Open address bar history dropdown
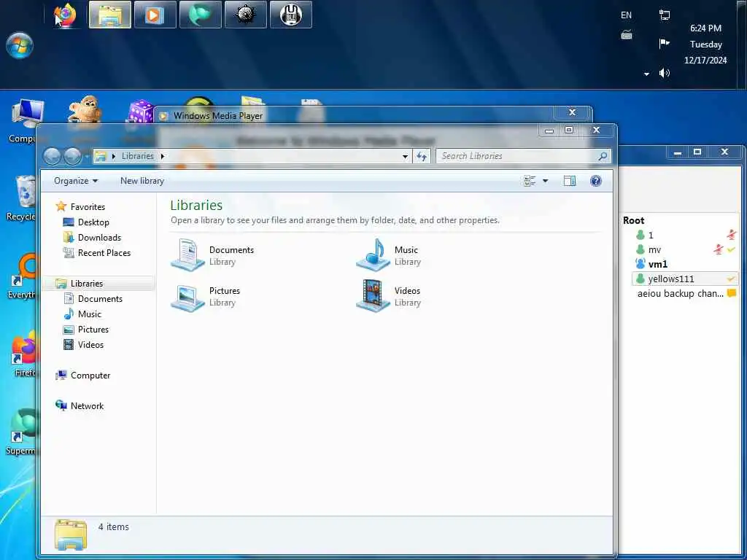 pos(405,156)
